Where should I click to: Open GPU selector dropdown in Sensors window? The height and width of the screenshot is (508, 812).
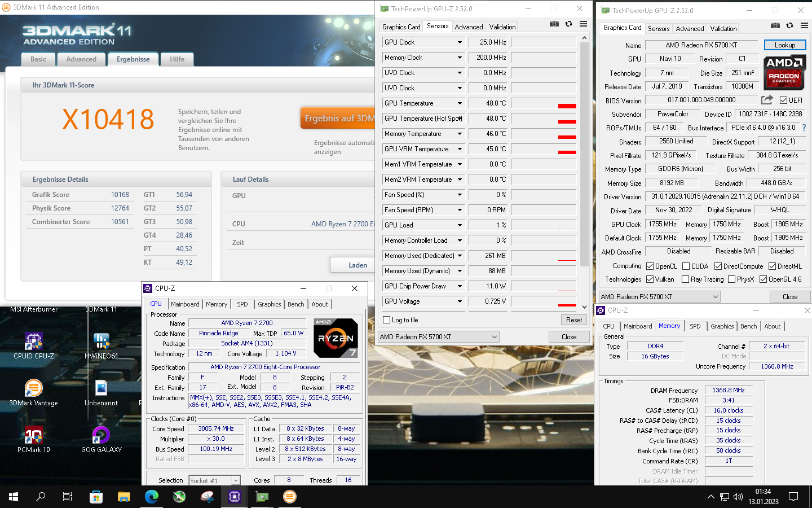tap(439, 337)
